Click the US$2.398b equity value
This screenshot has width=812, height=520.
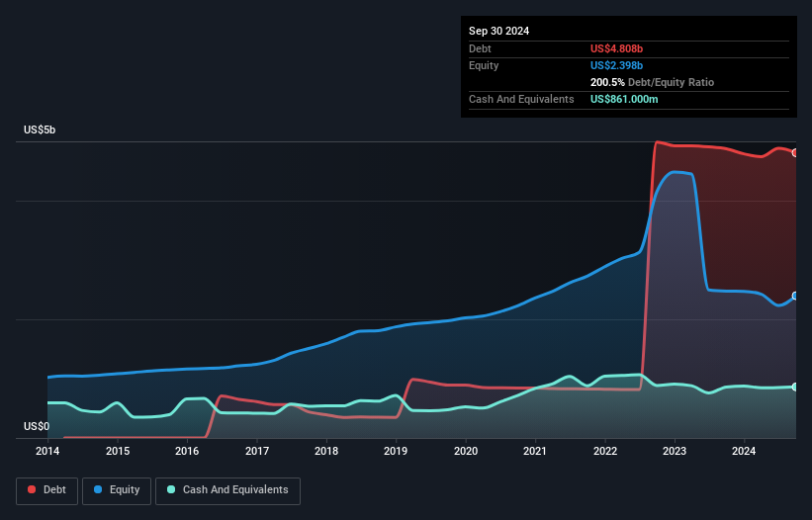click(616, 65)
